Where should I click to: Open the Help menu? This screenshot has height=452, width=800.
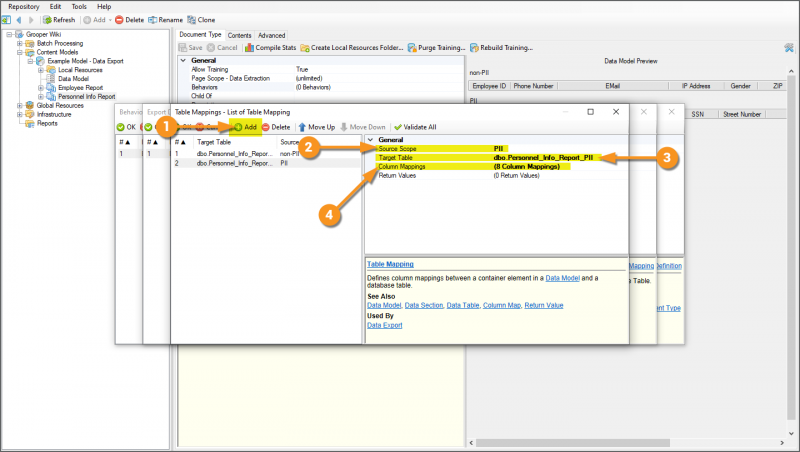pos(104,7)
